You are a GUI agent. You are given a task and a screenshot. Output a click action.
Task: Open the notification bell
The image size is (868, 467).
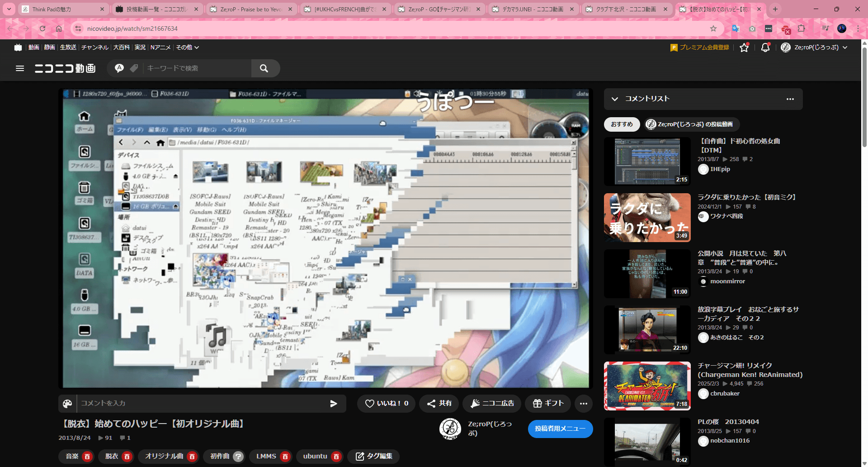coord(765,47)
